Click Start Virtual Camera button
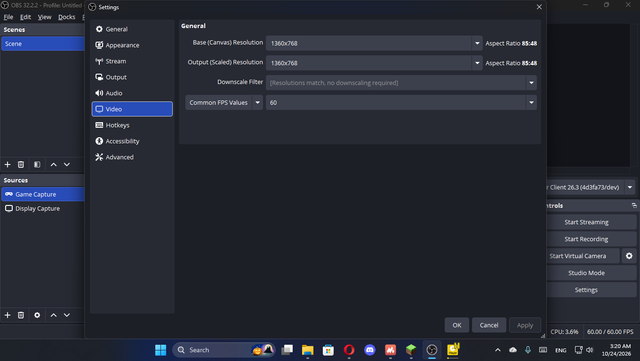Image resolution: width=640 pixels, height=361 pixels. pyautogui.click(x=583, y=256)
